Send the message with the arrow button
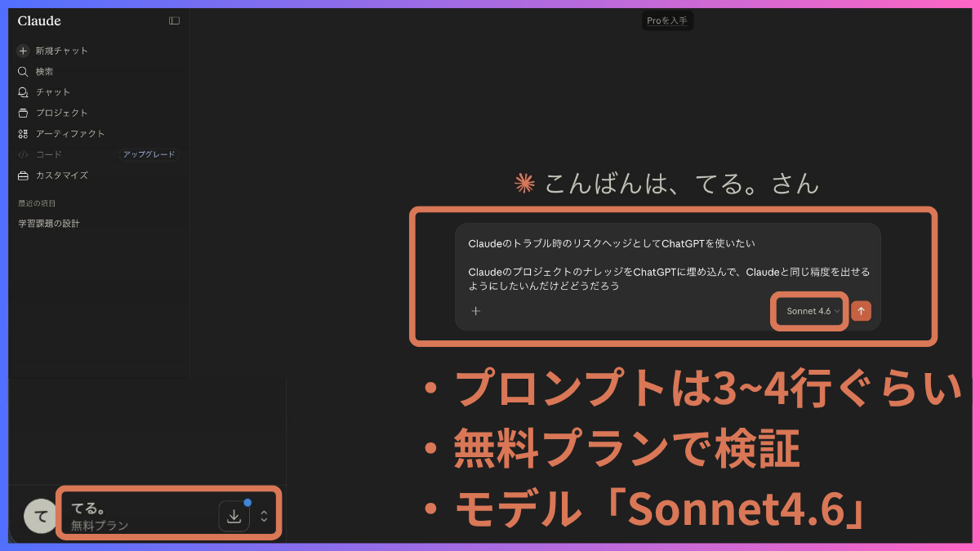Viewport: 980px width, 551px height. [861, 311]
